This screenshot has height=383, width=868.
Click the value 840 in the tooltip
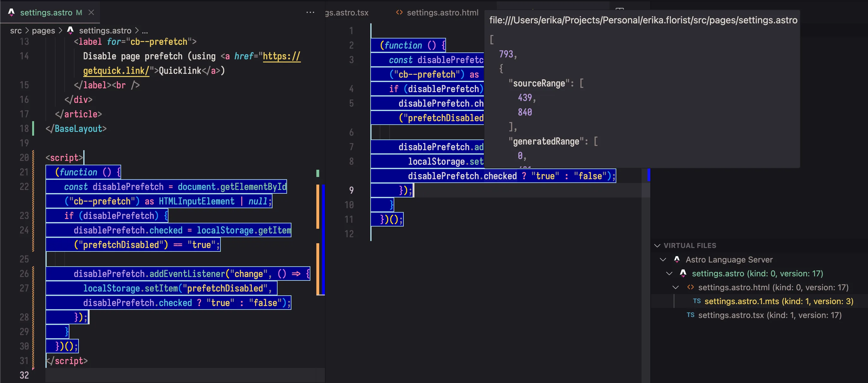click(525, 112)
